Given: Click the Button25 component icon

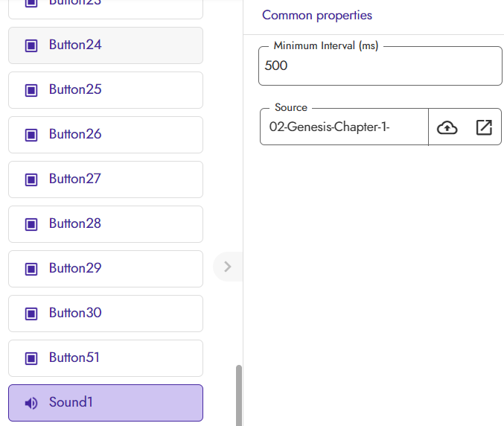Looking at the screenshot, I should (x=31, y=90).
